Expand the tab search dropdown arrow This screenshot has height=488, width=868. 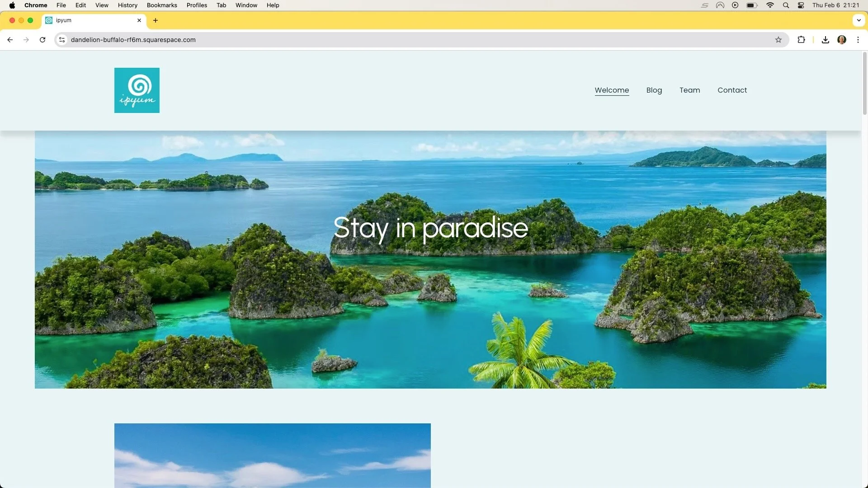(859, 20)
